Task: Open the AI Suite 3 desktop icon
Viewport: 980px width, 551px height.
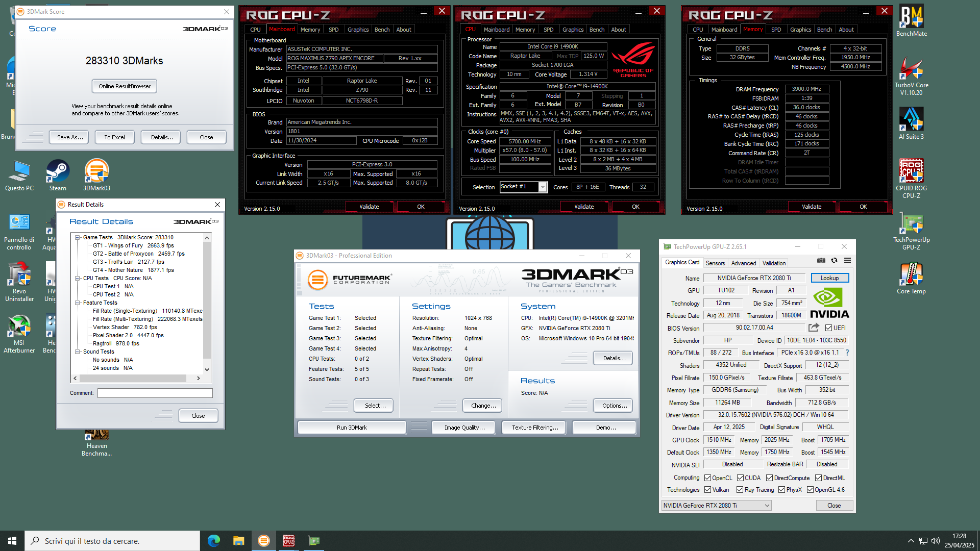Action: tap(911, 123)
